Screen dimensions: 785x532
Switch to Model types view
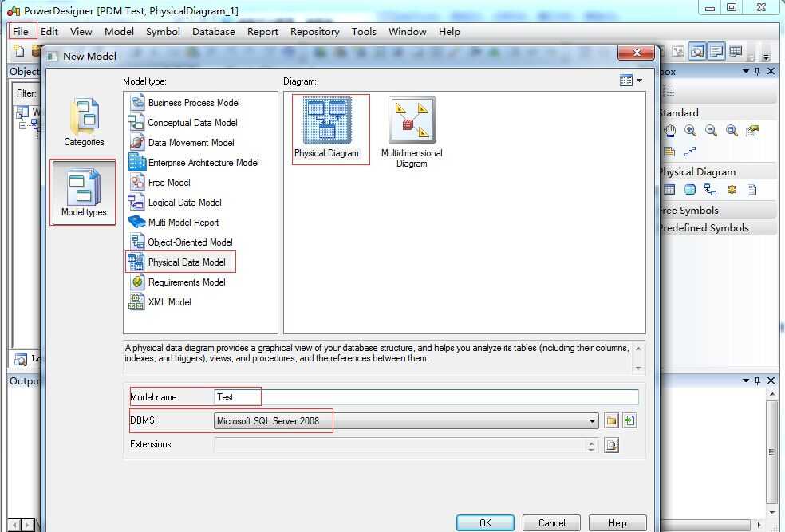tap(84, 192)
